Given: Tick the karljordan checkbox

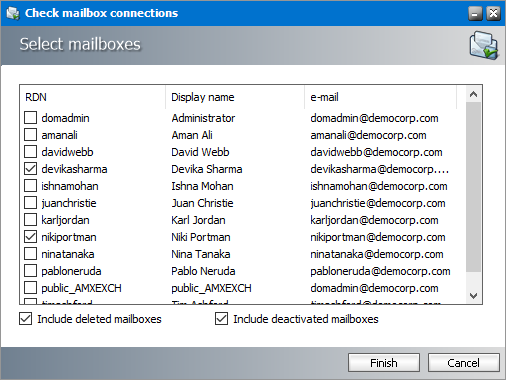Looking at the screenshot, I should [30, 220].
